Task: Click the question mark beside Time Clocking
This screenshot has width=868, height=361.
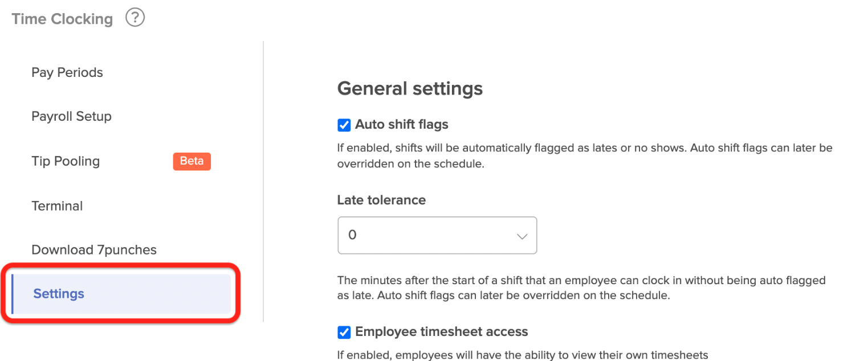Action: tap(135, 18)
